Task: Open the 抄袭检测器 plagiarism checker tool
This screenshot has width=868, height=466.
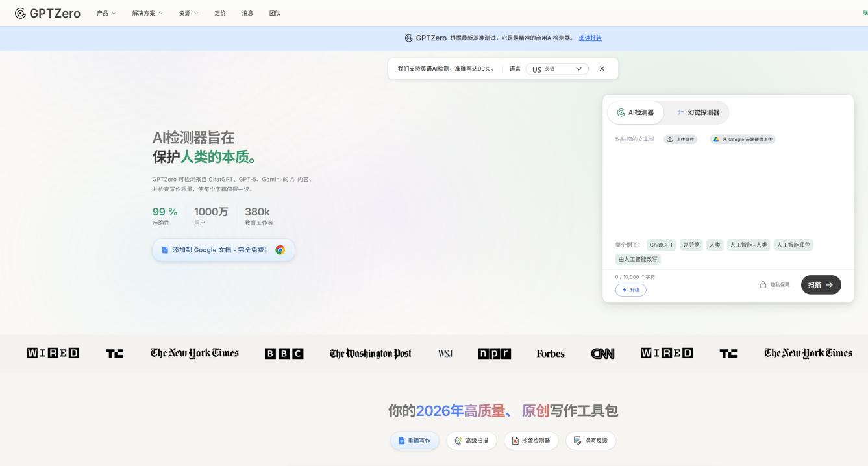Action: coord(530,441)
